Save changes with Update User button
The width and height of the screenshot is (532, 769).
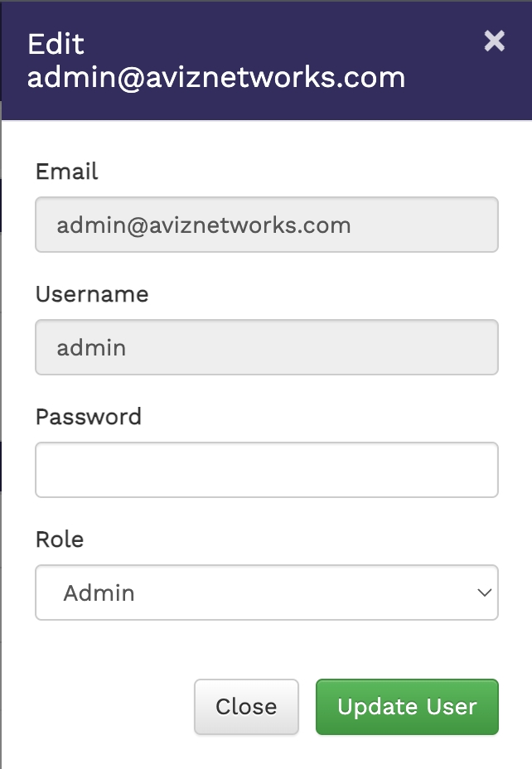tap(407, 707)
